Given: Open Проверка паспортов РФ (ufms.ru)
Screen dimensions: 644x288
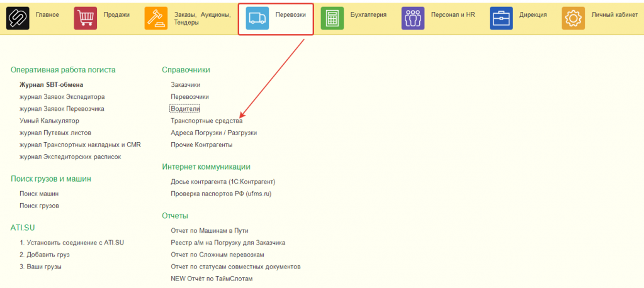Looking at the screenshot, I should tap(222, 194).
